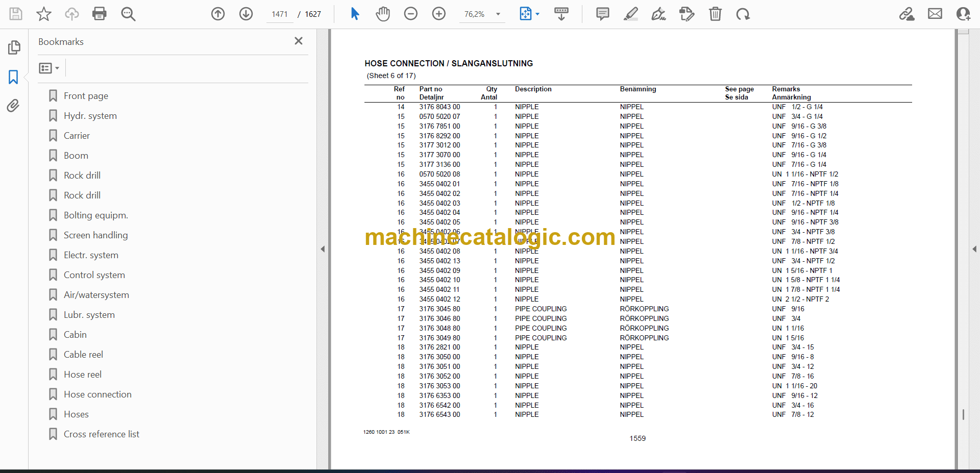Open the Carrier bookmark
Screen dimensions: 980x473
click(77, 136)
